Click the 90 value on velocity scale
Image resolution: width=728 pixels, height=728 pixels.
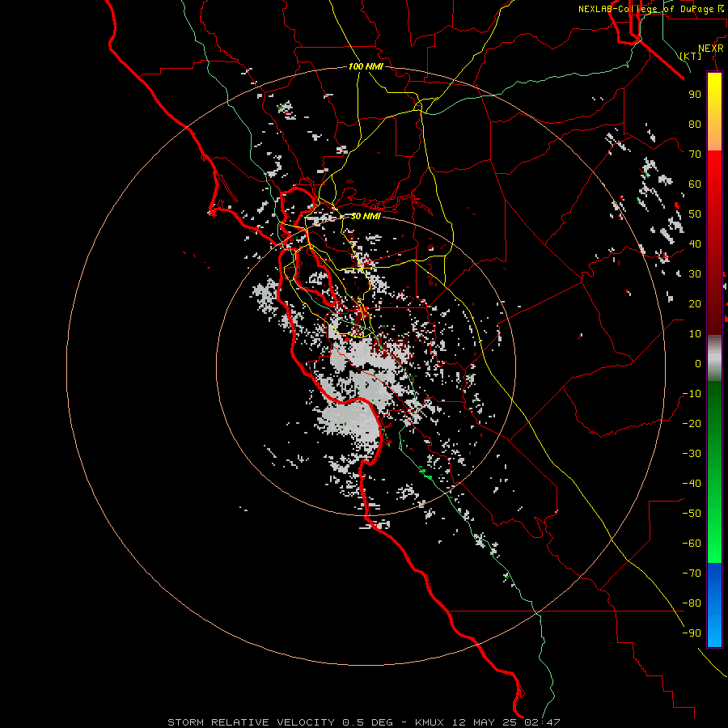tap(695, 95)
